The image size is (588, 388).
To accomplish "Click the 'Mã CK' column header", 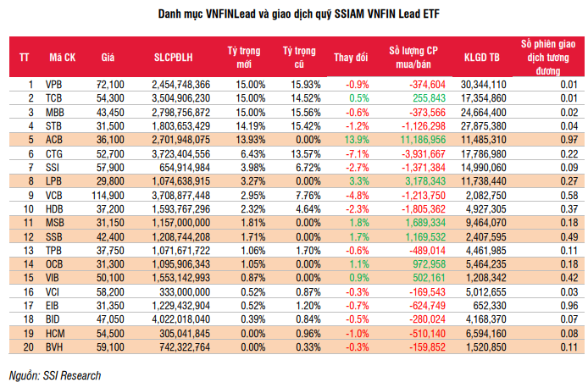I will point(62,58).
